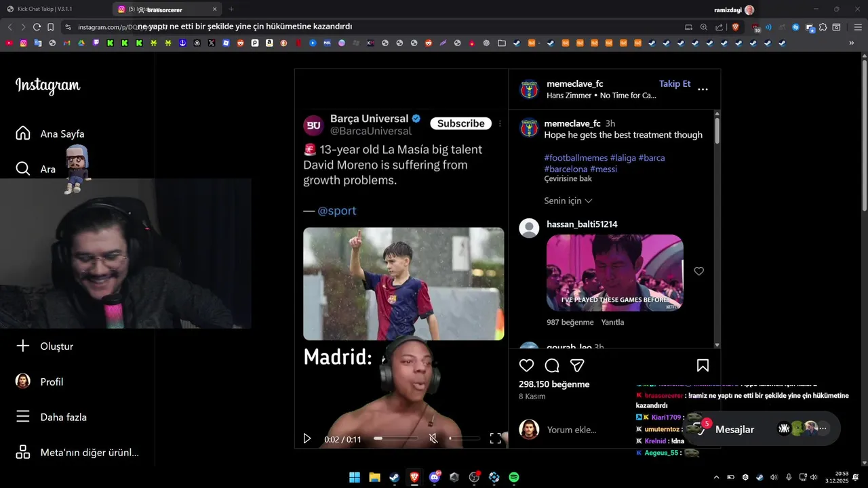Open memeclave_fc profile in post header

(574, 83)
